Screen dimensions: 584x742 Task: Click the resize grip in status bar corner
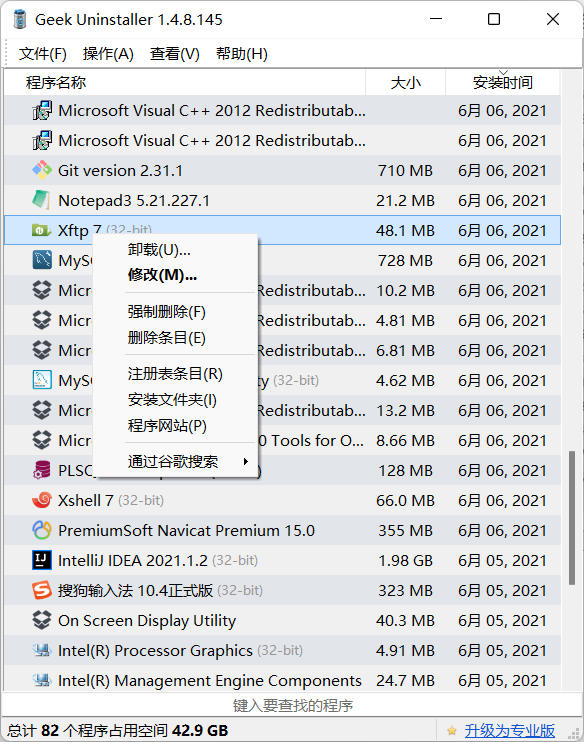[574, 733]
